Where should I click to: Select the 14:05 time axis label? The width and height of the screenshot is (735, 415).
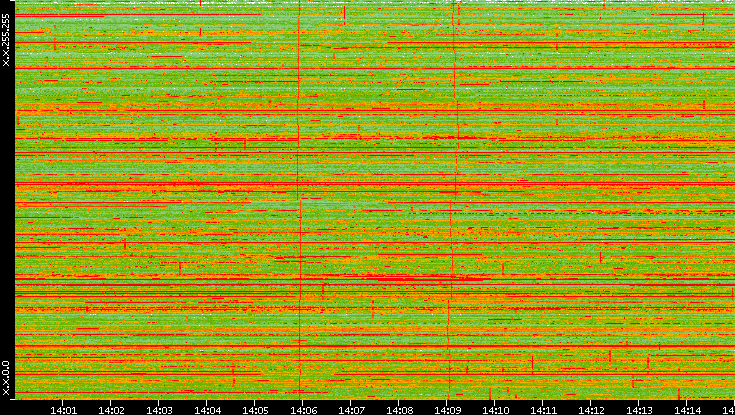[x=255, y=410]
